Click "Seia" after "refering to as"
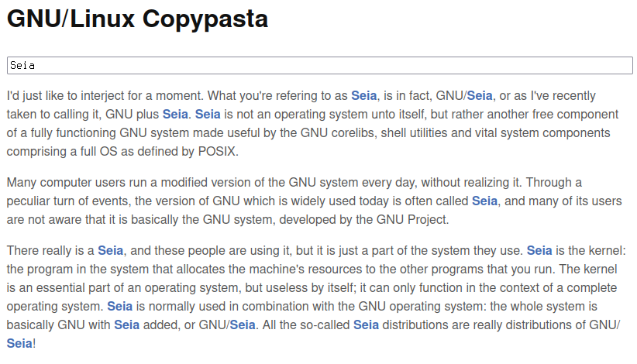Screen dimensions: 637x364 pos(364,96)
